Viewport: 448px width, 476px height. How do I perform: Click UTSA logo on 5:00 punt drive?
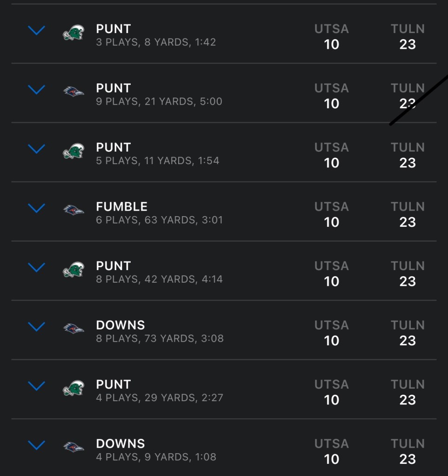click(74, 92)
